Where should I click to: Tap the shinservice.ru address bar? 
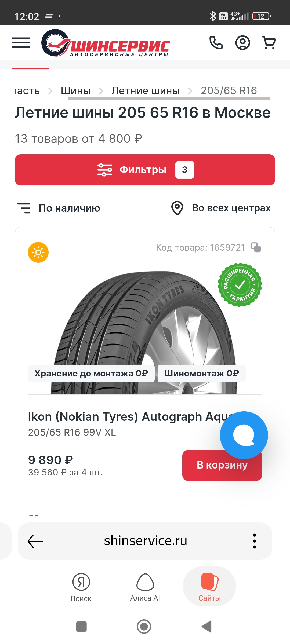click(x=146, y=541)
